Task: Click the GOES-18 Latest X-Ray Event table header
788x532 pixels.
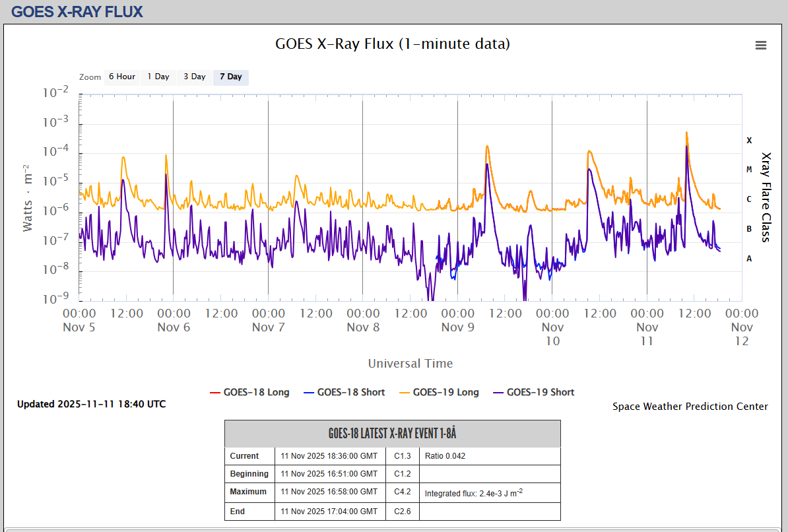Action: 392,434
